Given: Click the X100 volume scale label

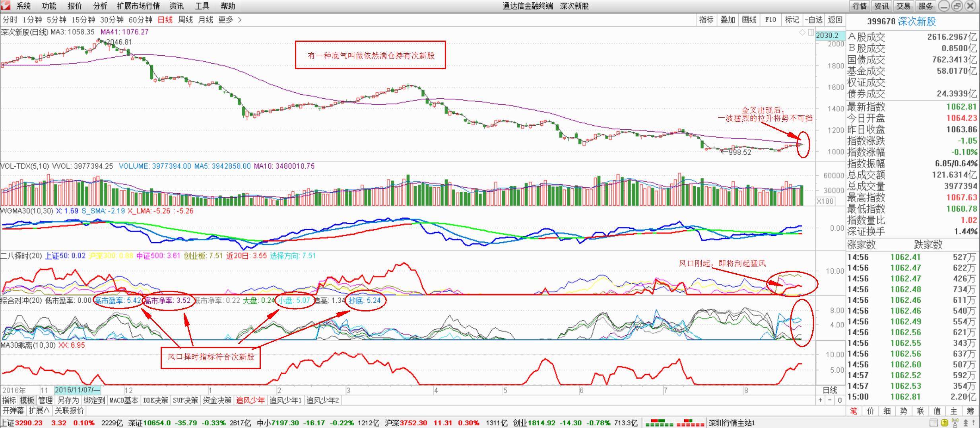Looking at the screenshot, I should [x=825, y=201].
